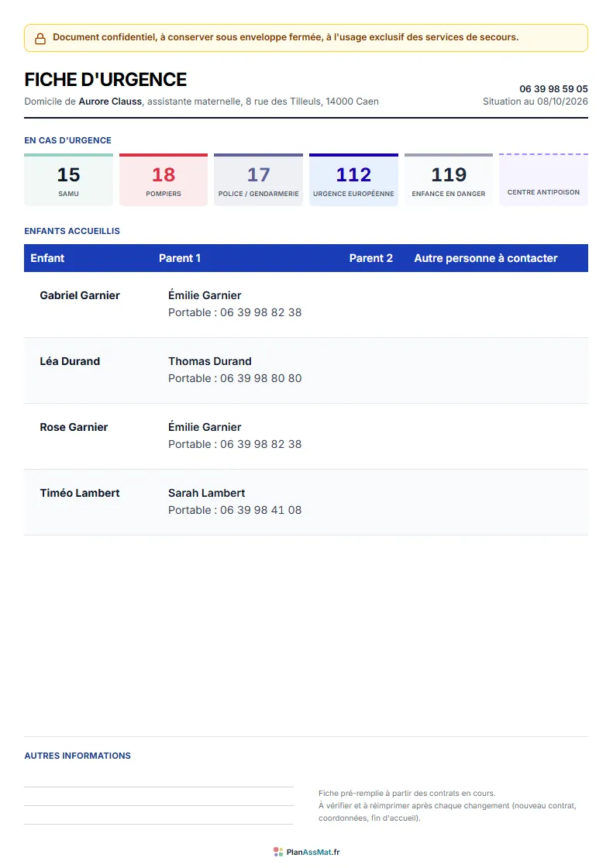Viewport: 613px width, 868px height.
Task: Select the 112 Urgence Européenne card
Action: pyautogui.click(x=354, y=180)
